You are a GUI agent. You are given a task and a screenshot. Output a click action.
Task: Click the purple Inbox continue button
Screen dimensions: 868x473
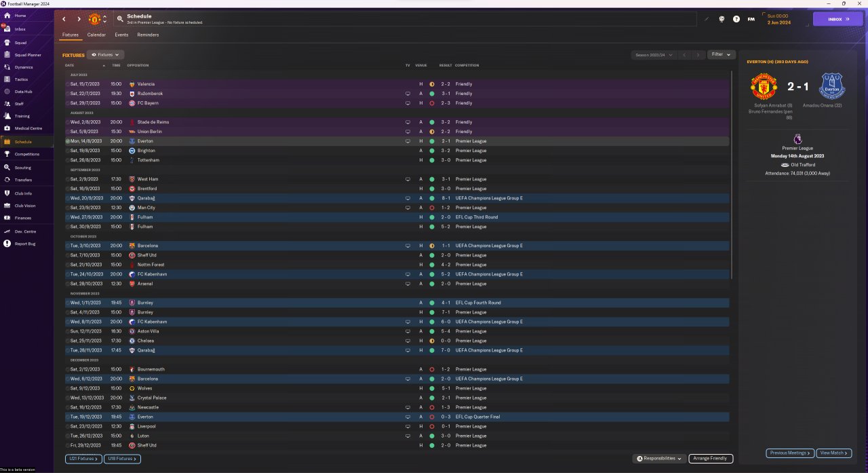coord(838,19)
